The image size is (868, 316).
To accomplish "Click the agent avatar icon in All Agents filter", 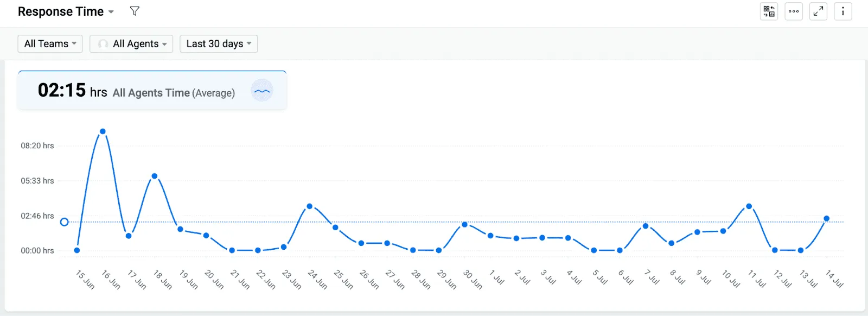I will coord(103,43).
